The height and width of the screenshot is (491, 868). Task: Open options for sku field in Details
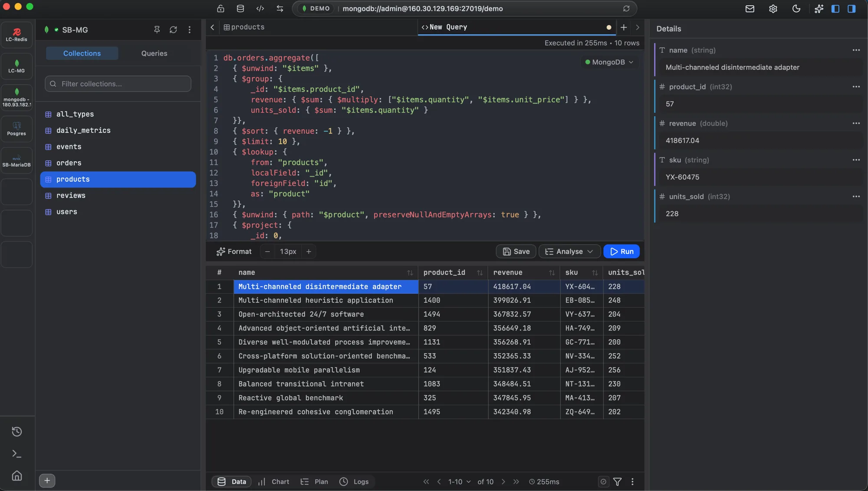(856, 160)
